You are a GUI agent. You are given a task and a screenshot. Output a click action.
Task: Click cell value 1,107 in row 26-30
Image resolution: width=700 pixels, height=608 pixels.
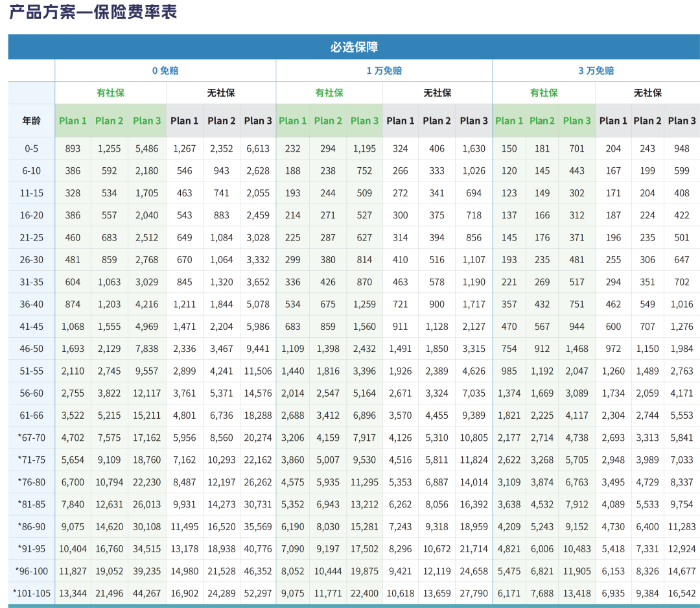coord(474,260)
